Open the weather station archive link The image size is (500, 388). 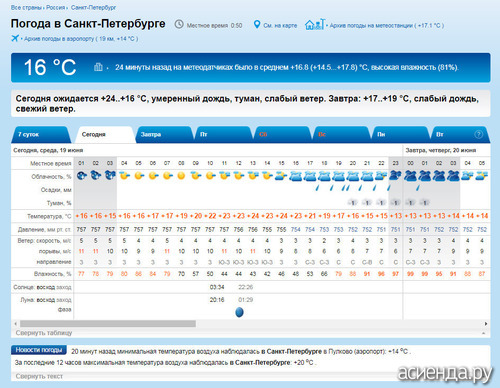pos(387,25)
